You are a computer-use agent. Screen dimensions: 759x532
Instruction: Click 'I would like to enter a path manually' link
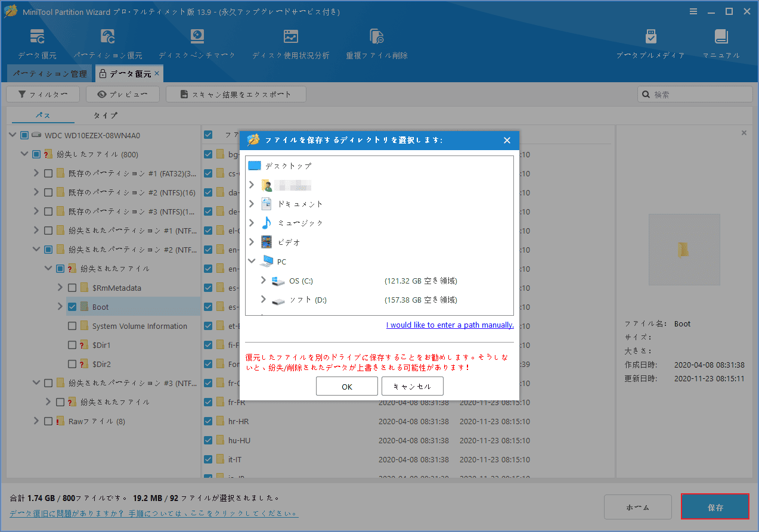pyautogui.click(x=450, y=325)
